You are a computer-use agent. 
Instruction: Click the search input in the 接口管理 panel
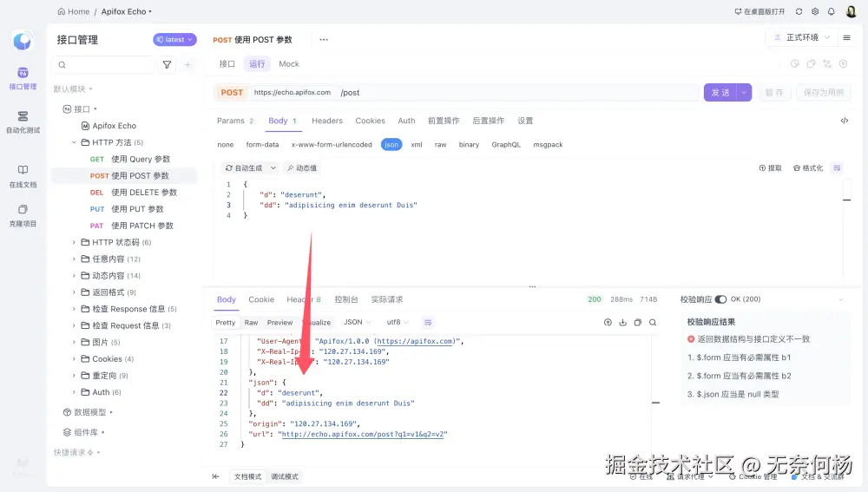[103, 65]
